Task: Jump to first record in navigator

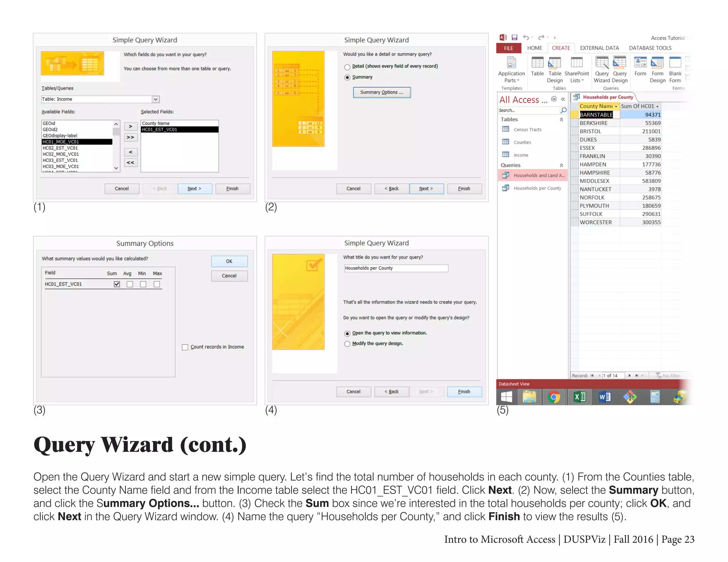Action: point(592,375)
